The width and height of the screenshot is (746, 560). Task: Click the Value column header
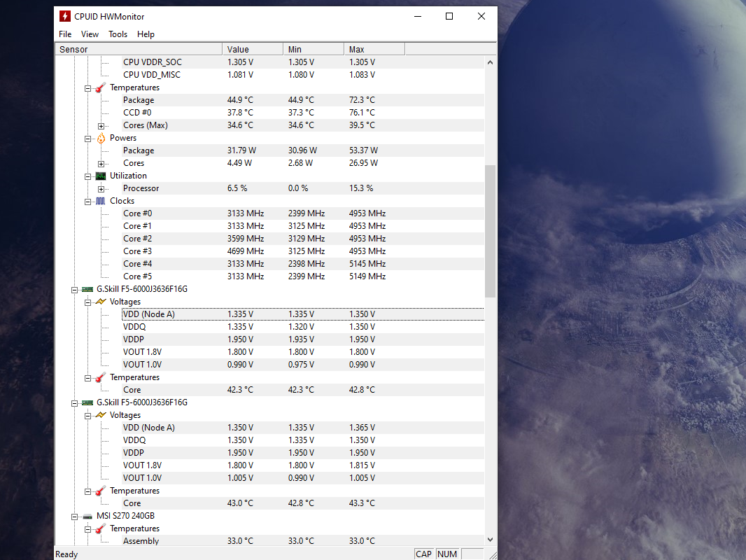pos(253,49)
